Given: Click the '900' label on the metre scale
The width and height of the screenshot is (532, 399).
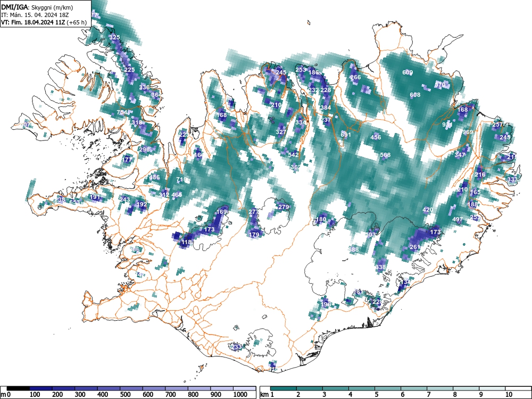Looking at the screenshot, I should (x=216, y=394).
